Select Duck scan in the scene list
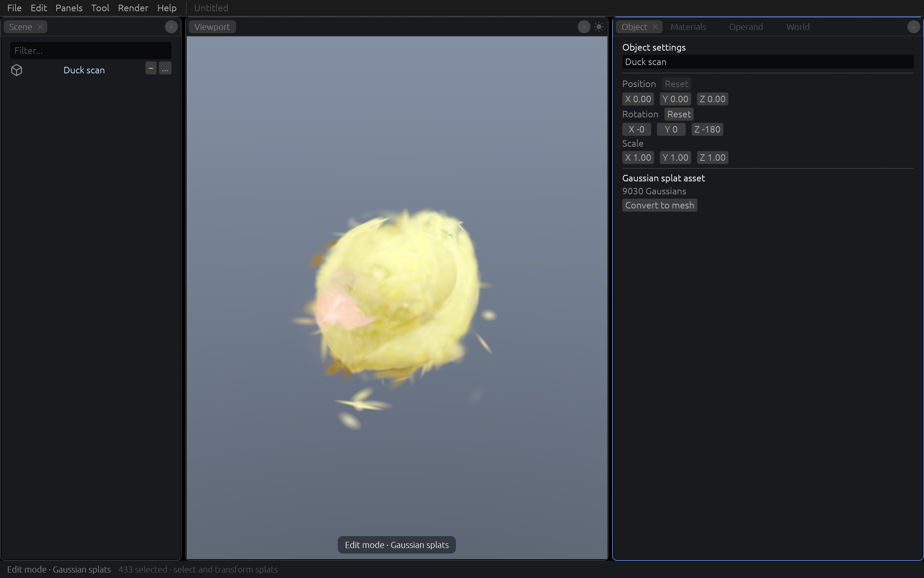The width and height of the screenshot is (924, 578). point(84,70)
